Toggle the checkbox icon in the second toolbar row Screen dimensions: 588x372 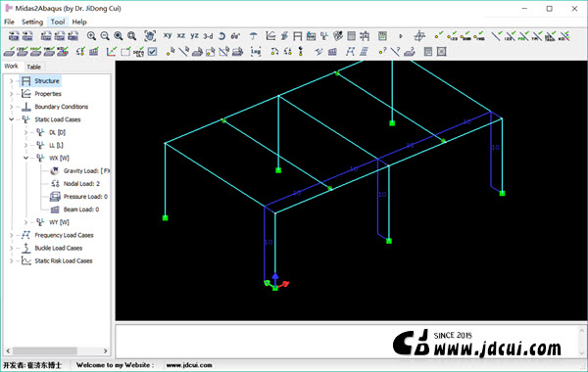[152, 51]
